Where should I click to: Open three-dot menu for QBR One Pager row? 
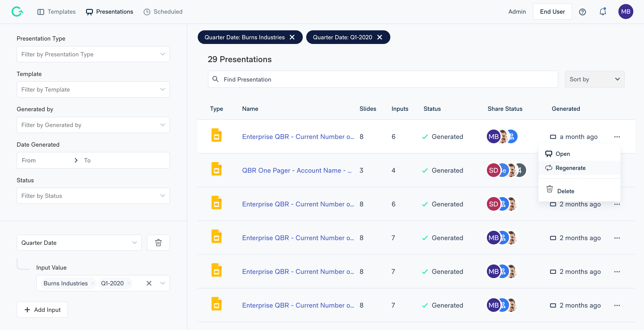[617, 171]
